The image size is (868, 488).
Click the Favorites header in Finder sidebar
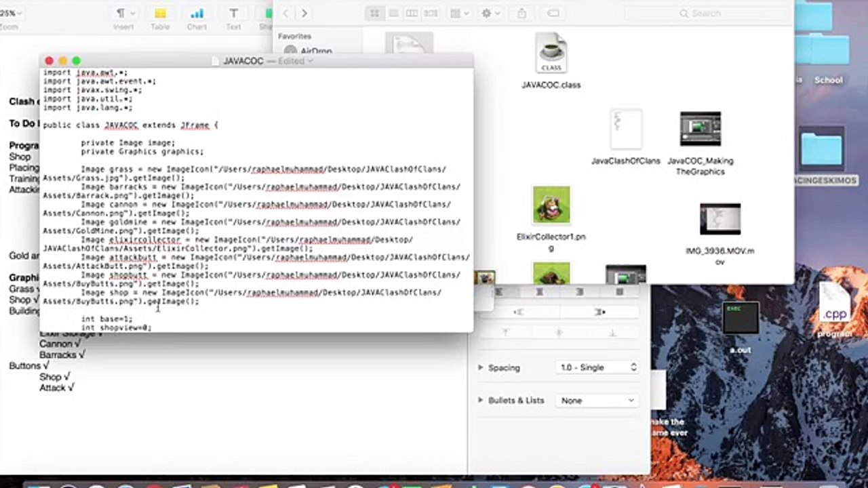(295, 37)
